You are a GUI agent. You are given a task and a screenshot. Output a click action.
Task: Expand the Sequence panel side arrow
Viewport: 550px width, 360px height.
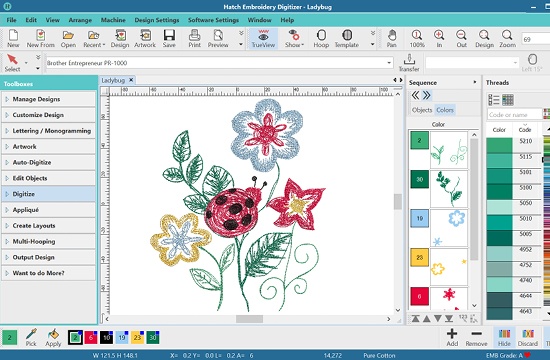pyautogui.click(x=475, y=82)
